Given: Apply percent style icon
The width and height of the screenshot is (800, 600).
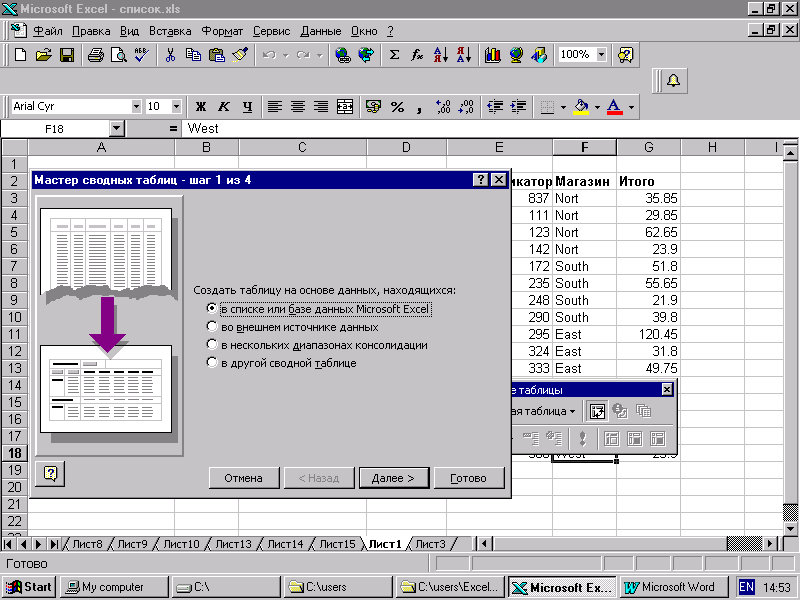Looking at the screenshot, I should (397, 107).
